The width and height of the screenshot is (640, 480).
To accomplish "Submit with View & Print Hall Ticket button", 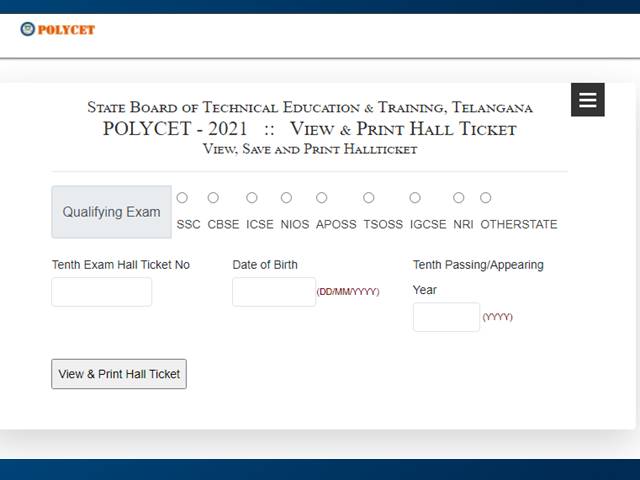I will click(119, 374).
